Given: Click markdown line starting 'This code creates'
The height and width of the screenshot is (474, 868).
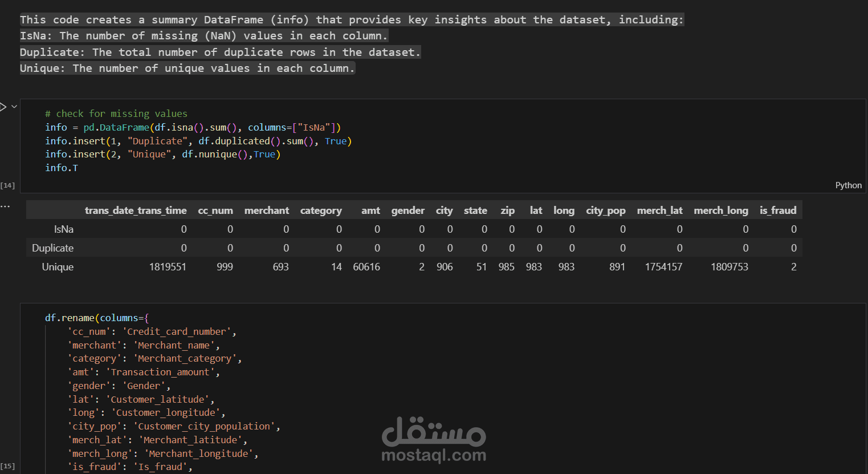Looking at the screenshot, I should [351, 19].
